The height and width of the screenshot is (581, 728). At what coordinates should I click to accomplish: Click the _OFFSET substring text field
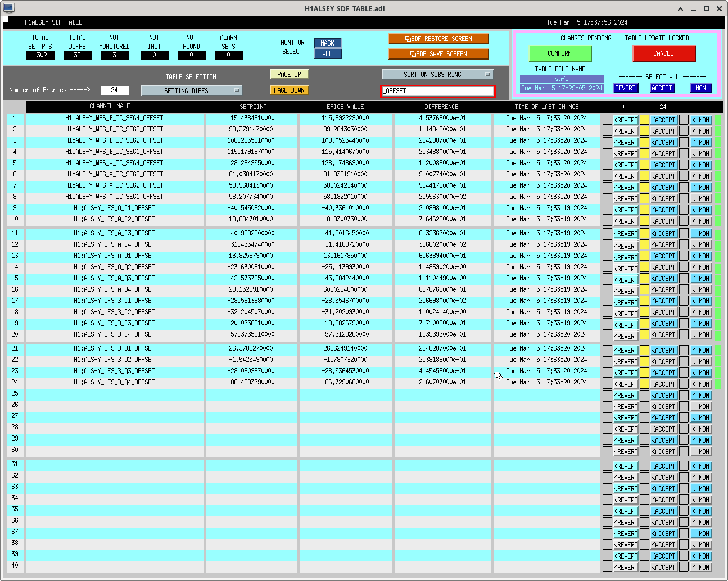coord(437,91)
